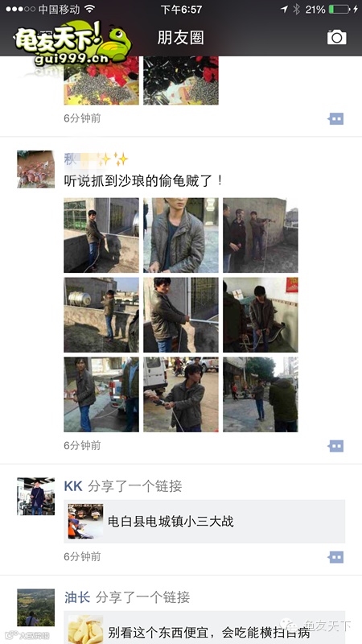Open the 电白县电城镇小三大战 shared link
Viewport: 362px width, 644px height.
[204, 522]
